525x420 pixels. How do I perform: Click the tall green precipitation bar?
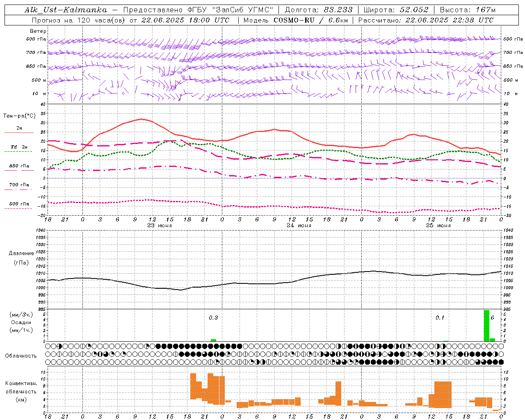[486, 326]
